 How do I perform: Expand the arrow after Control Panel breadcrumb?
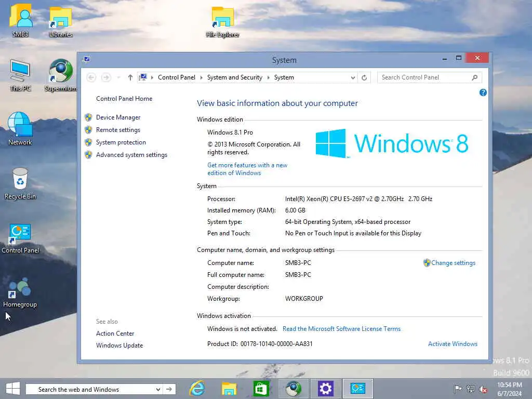[201, 77]
